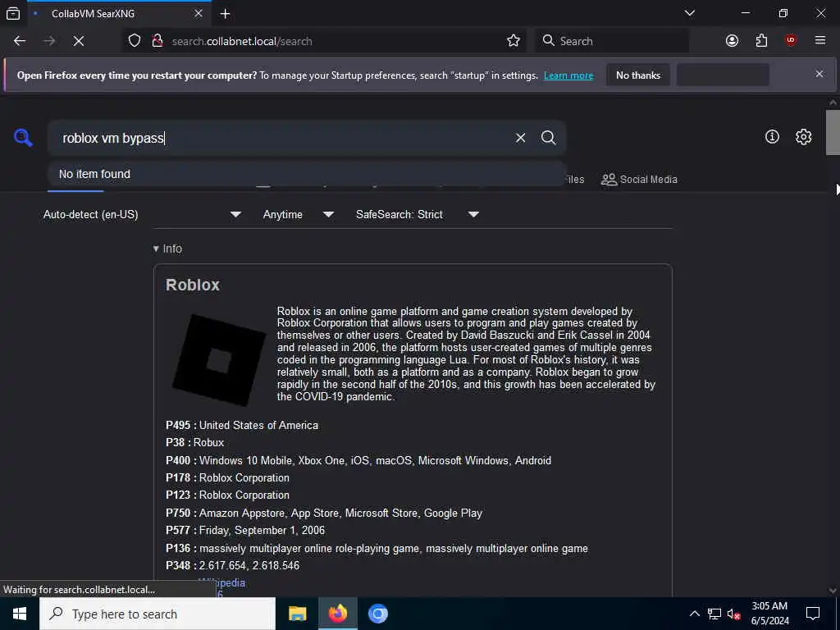The height and width of the screenshot is (630, 840).
Task: Follow the Learn more link
Action: (x=568, y=75)
